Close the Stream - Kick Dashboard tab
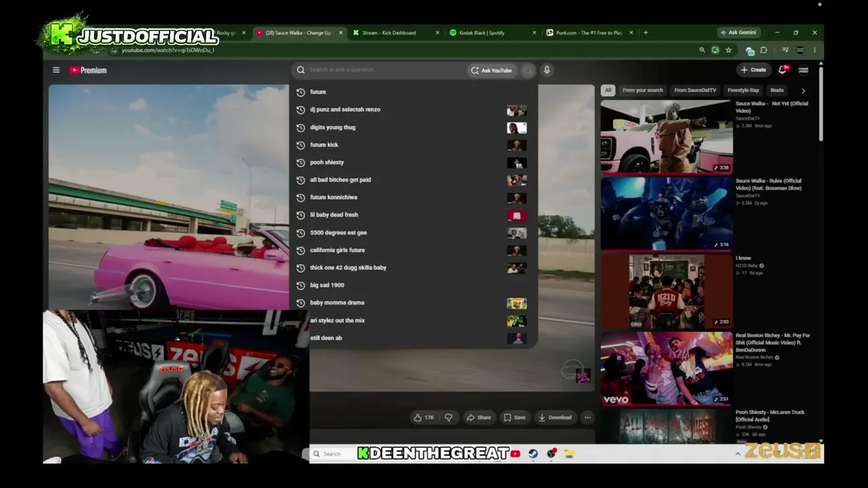Screen dimensions: 868x488 [437, 33]
